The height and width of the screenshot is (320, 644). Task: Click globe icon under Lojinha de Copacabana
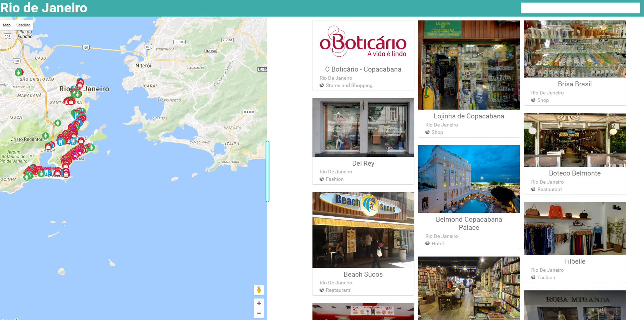pos(427,132)
